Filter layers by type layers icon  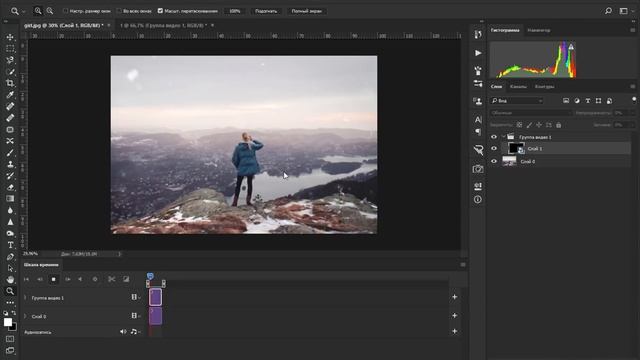tap(588, 101)
